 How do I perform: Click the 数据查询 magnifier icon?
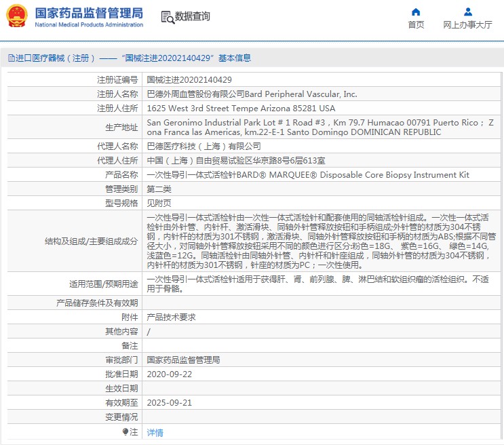pos(167,17)
